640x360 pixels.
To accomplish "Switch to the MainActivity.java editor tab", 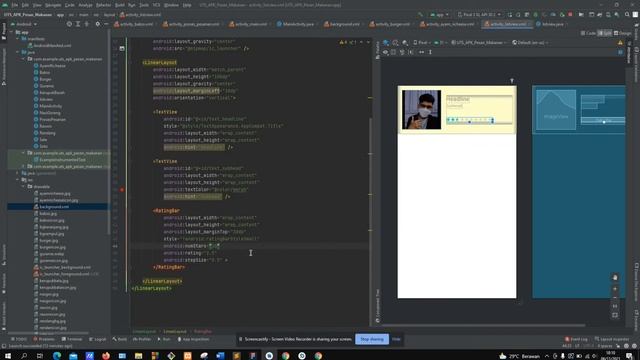I will pos(296,24).
